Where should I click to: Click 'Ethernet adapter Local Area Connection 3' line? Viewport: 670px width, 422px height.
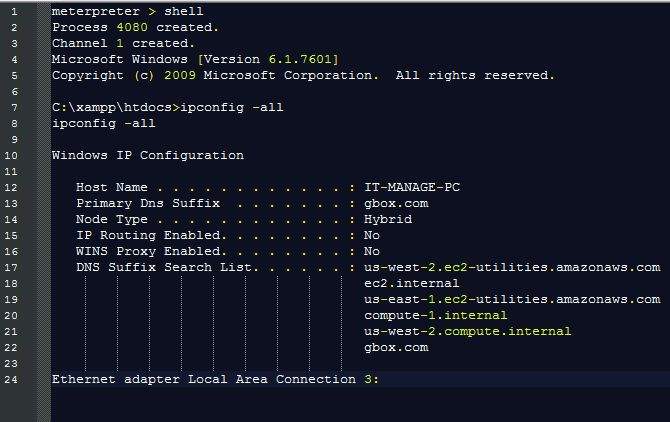pyautogui.click(x=215, y=379)
